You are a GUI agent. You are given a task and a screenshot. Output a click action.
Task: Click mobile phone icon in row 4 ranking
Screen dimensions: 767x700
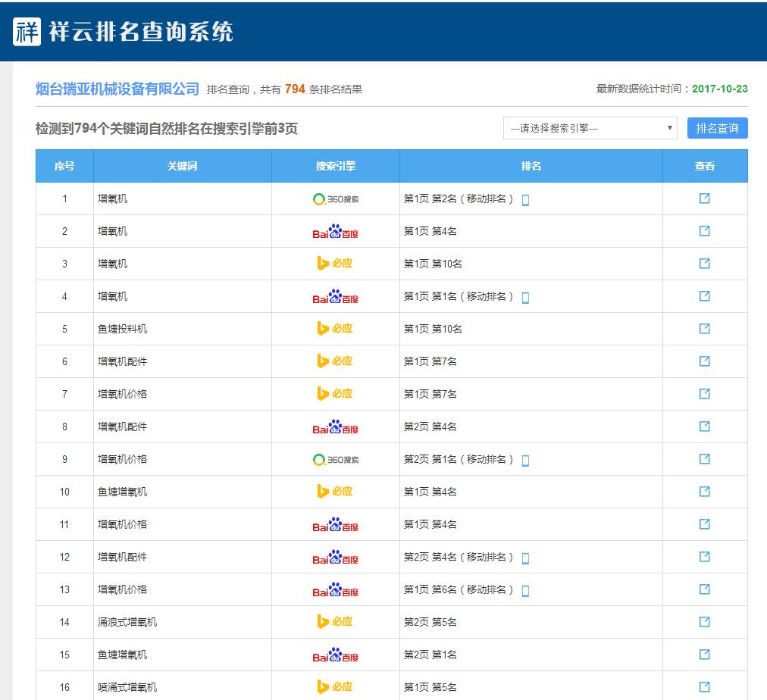[x=525, y=298]
